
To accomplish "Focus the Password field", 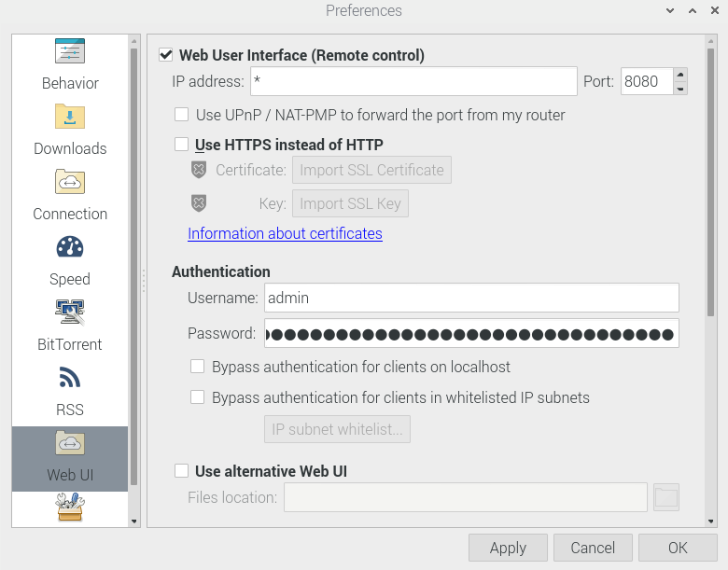I will 471,333.
